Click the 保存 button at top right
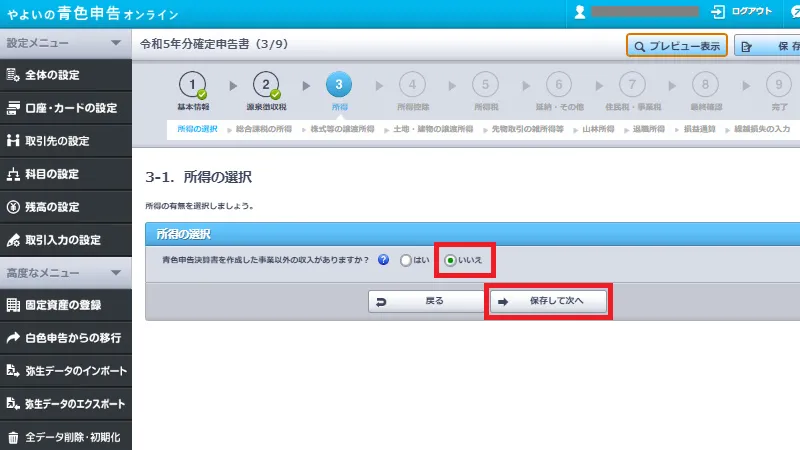 767,46
